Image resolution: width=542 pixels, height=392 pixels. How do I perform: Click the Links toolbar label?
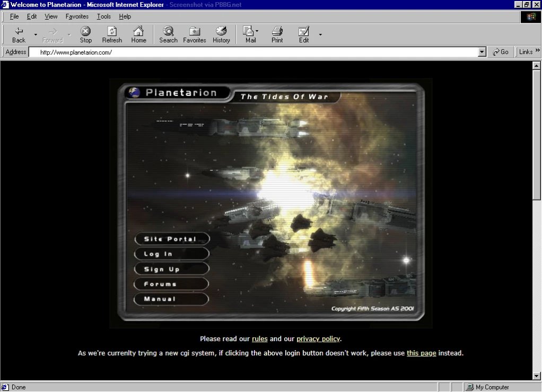pos(526,52)
